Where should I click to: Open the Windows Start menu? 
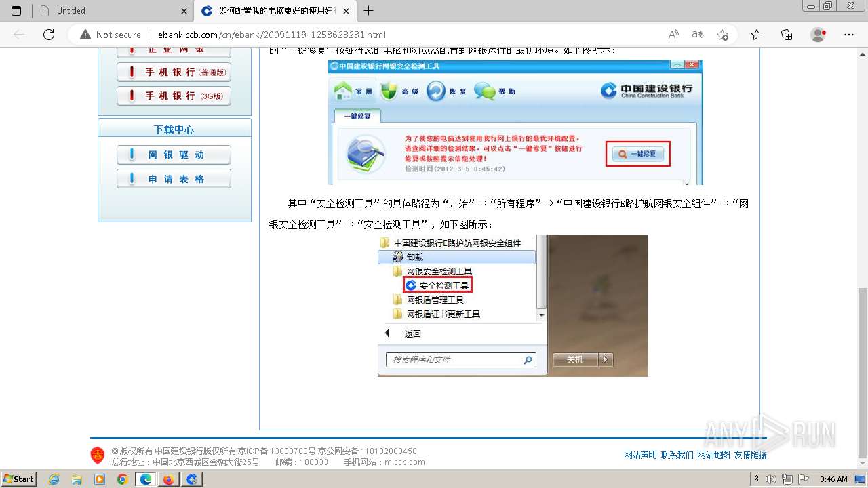tap(18, 479)
